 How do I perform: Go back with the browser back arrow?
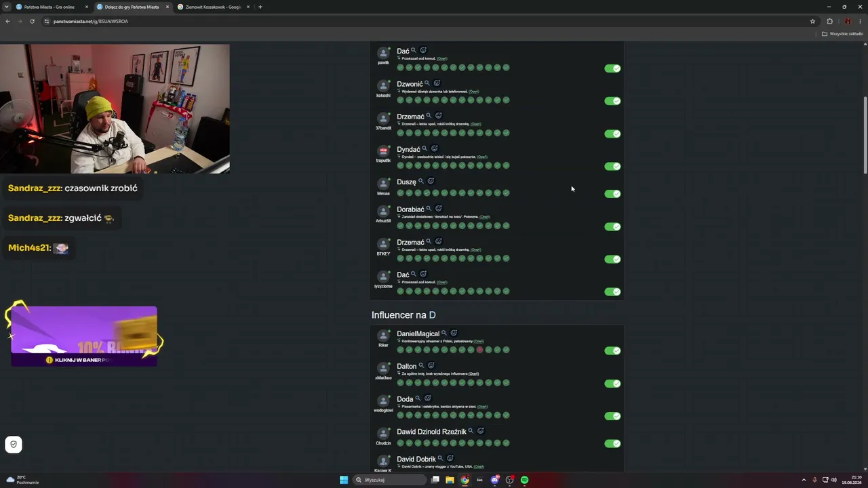[x=7, y=21]
